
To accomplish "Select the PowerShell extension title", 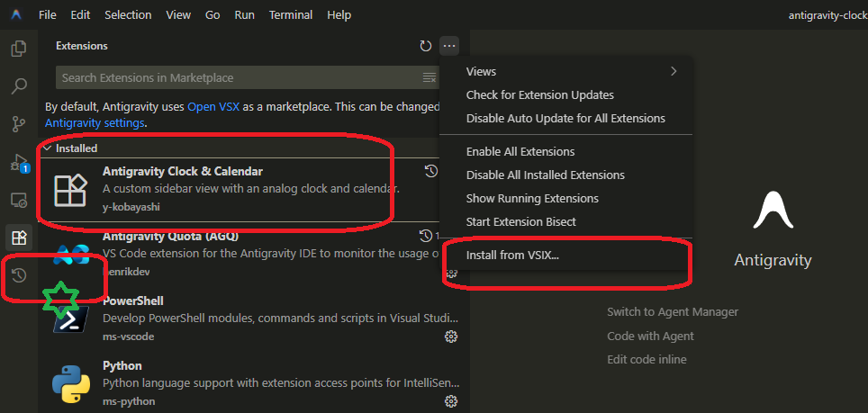I will (133, 301).
